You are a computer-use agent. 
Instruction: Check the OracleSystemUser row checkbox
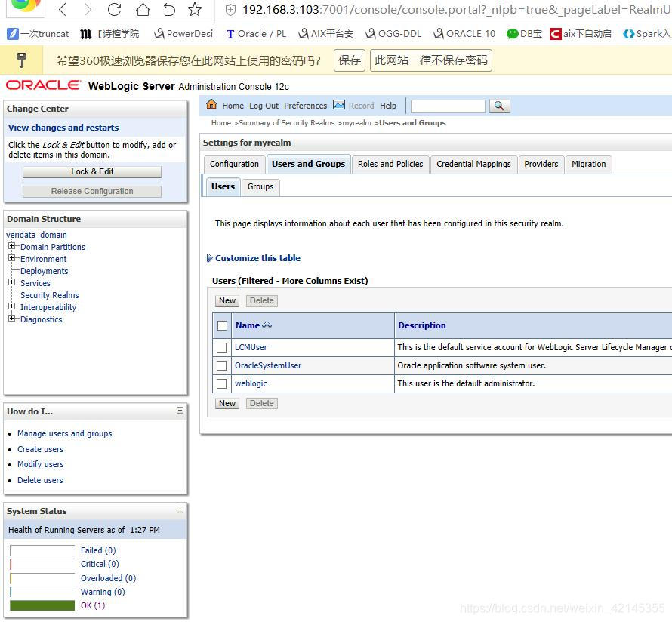coord(221,365)
